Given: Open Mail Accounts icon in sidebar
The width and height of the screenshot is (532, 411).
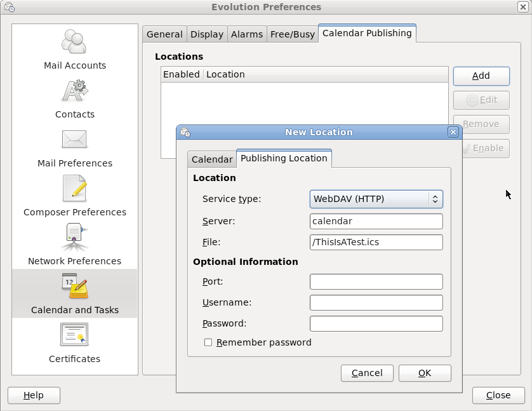Looking at the screenshot, I should [x=74, y=42].
